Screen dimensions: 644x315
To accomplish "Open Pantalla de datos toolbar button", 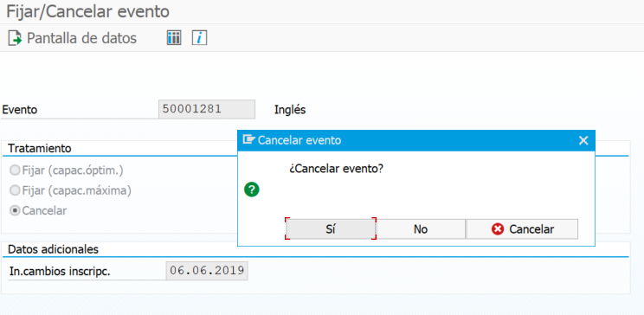I will pos(73,38).
